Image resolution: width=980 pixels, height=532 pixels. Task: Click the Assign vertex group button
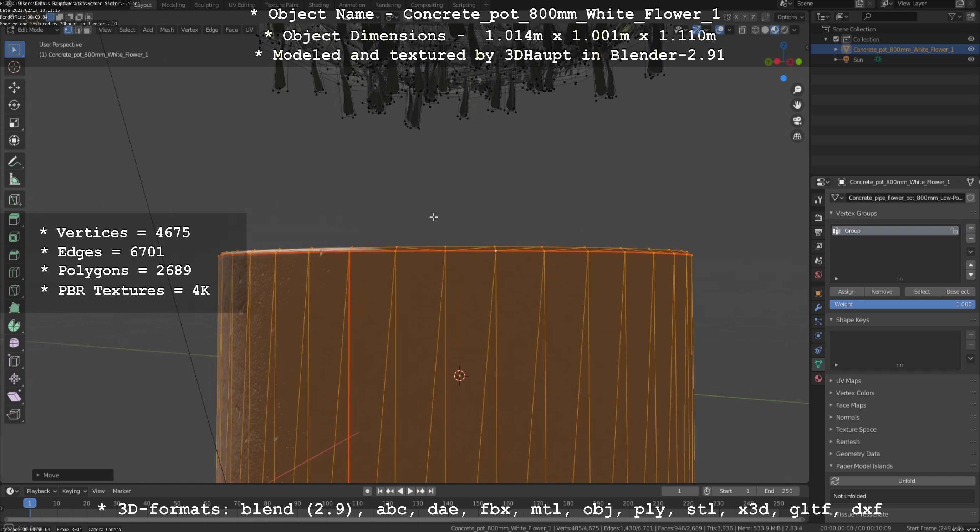pos(846,292)
